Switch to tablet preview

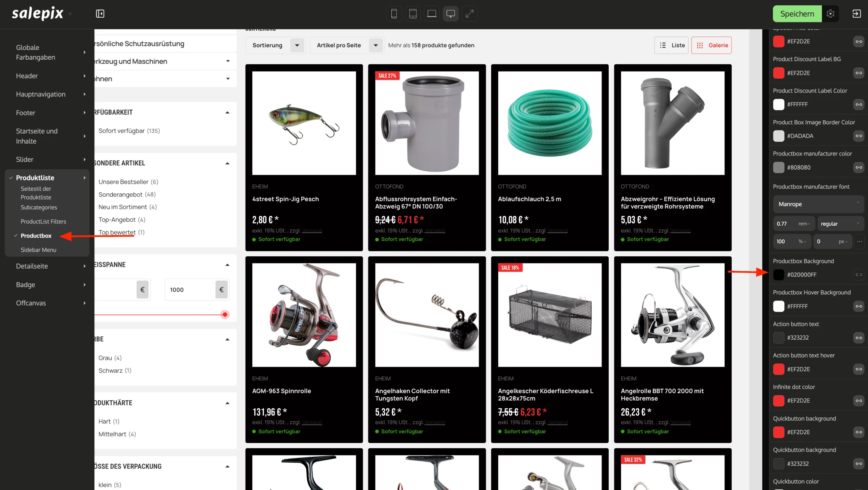click(413, 14)
